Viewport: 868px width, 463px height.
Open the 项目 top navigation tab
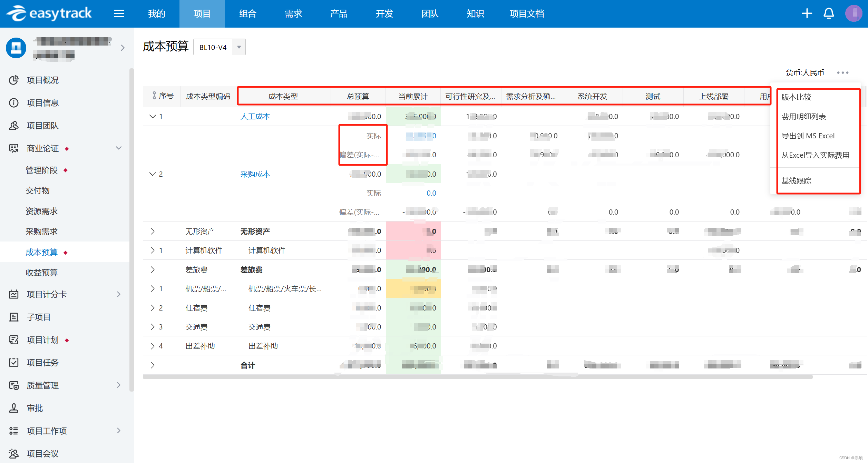[202, 14]
